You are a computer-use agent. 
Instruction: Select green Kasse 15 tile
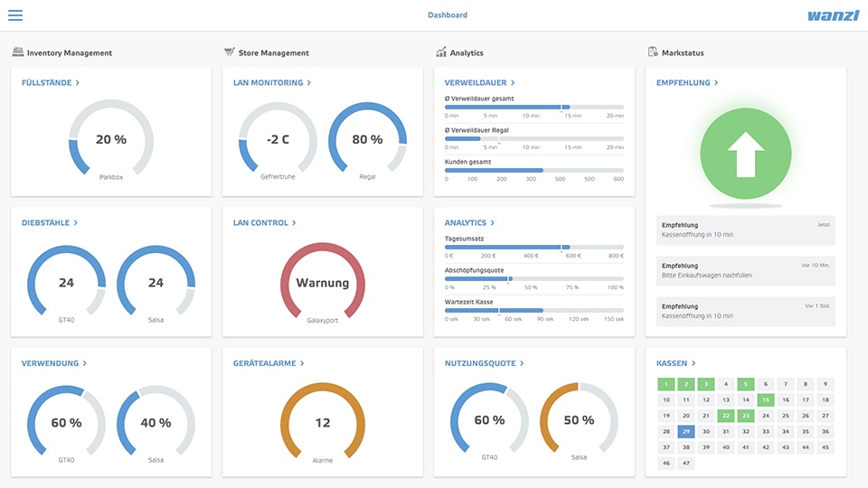pos(766,399)
